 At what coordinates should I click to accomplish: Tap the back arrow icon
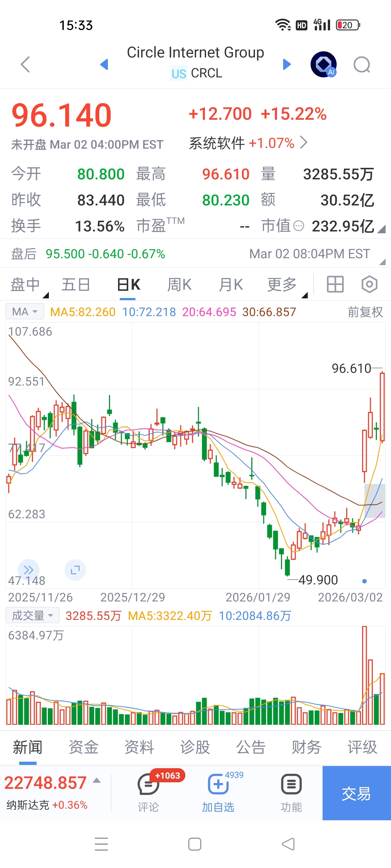click(25, 64)
